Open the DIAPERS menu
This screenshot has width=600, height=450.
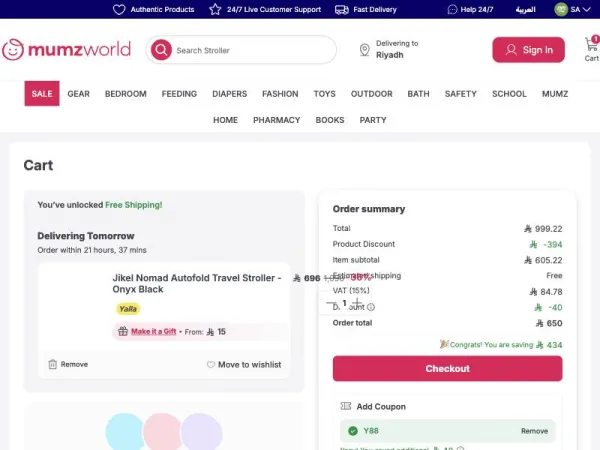(x=230, y=94)
